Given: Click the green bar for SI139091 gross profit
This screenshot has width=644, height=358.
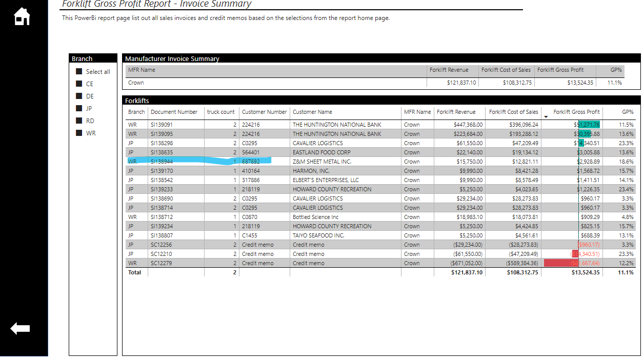Looking at the screenshot, I should pyautogui.click(x=589, y=125).
